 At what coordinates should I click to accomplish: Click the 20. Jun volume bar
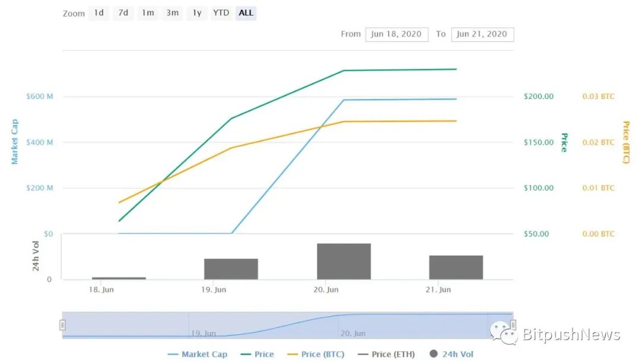[x=344, y=261]
